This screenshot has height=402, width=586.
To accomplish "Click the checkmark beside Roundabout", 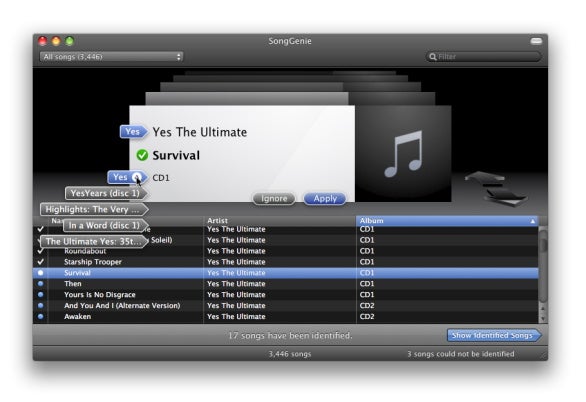I will tap(40, 251).
